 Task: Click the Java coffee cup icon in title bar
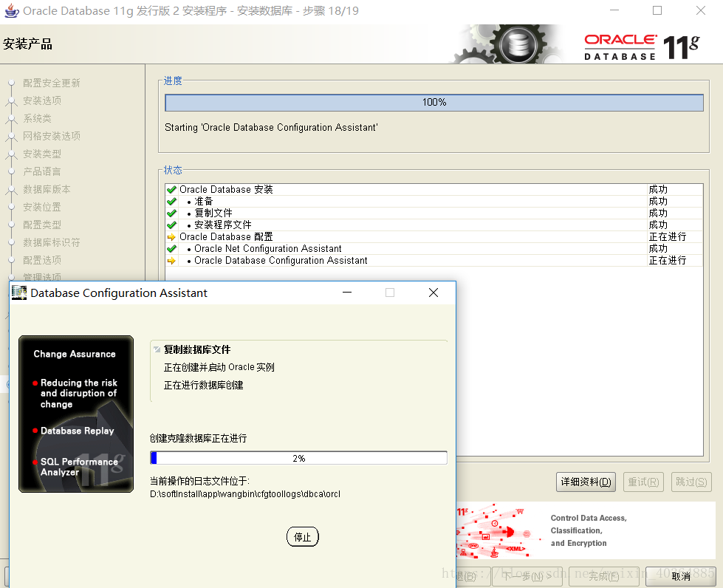(x=12, y=10)
